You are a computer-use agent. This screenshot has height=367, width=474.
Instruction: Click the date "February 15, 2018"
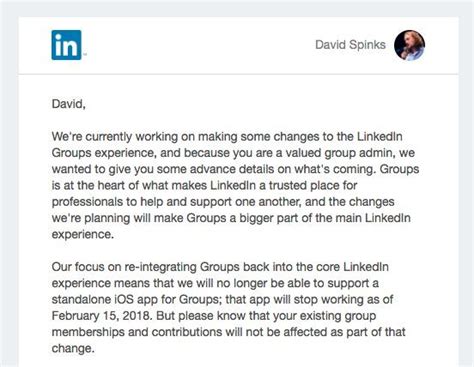(x=102, y=316)
